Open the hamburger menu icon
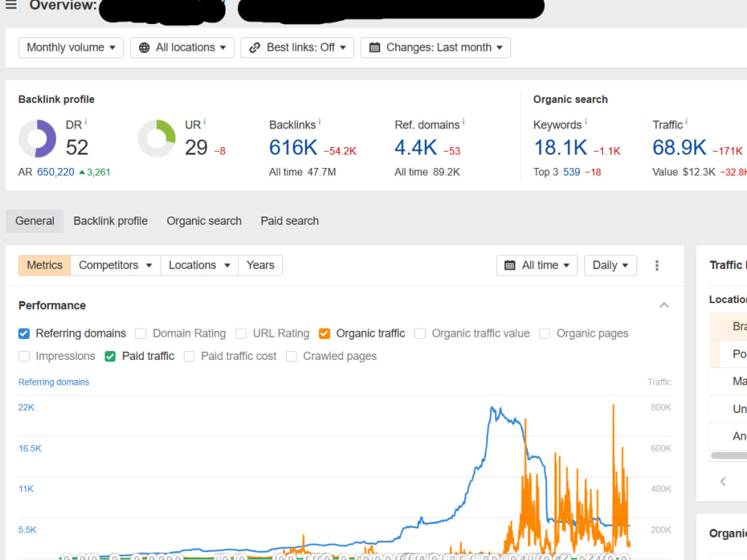Image resolution: width=747 pixels, height=560 pixels. (x=11, y=4)
